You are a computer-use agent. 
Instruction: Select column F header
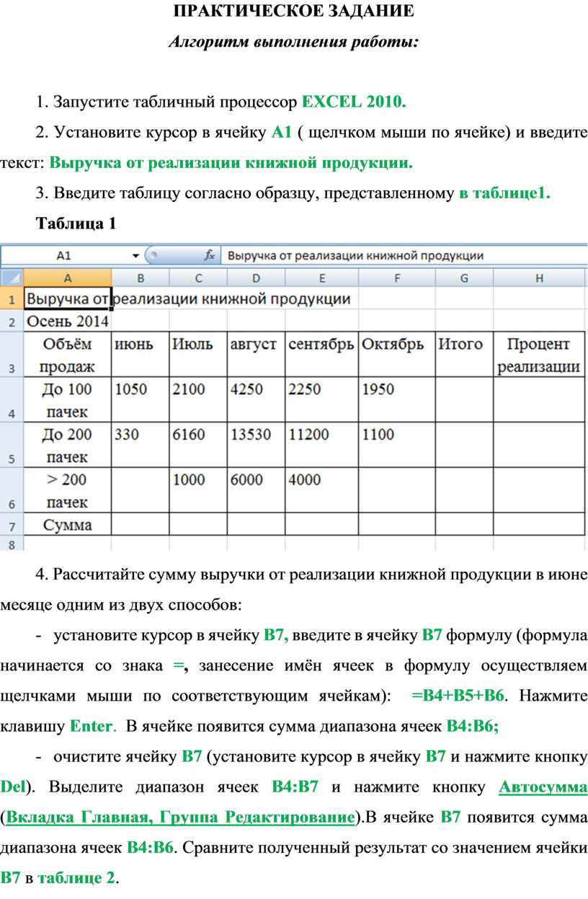[x=397, y=278]
